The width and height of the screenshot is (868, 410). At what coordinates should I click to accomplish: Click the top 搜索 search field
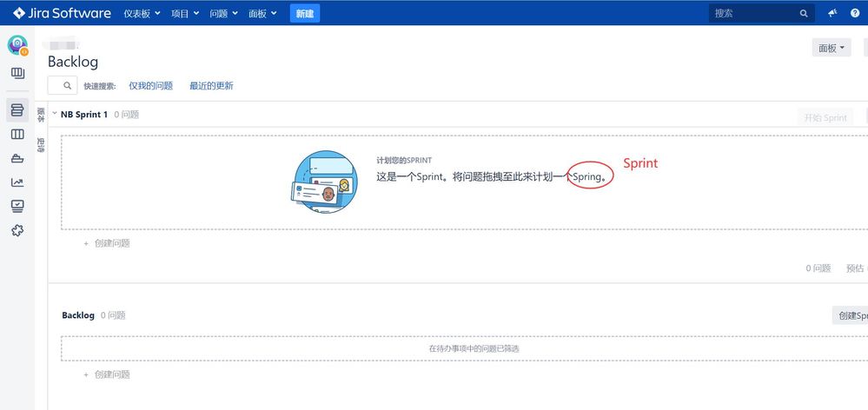coord(754,13)
